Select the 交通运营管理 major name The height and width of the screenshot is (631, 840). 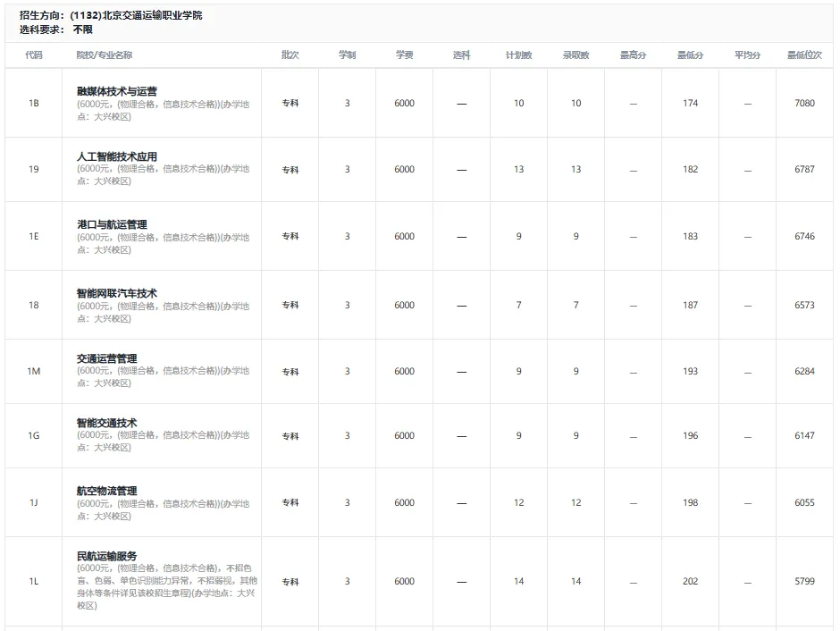[106, 358]
